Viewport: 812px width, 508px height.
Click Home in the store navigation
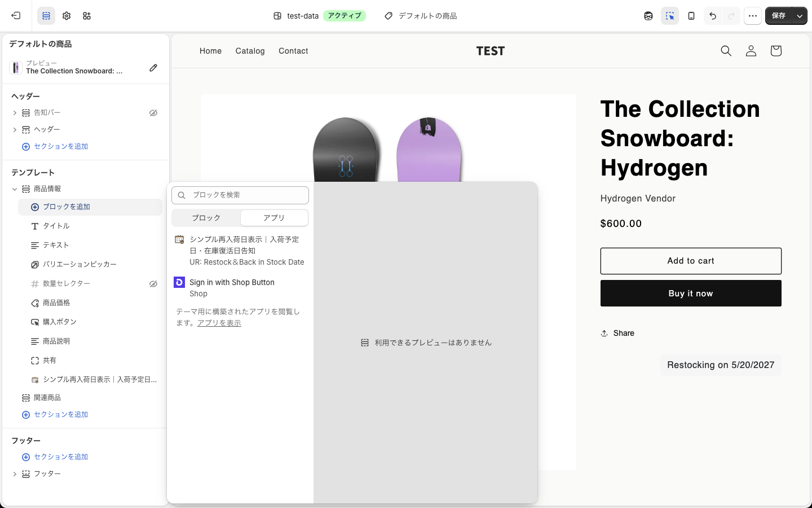(210, 51)
